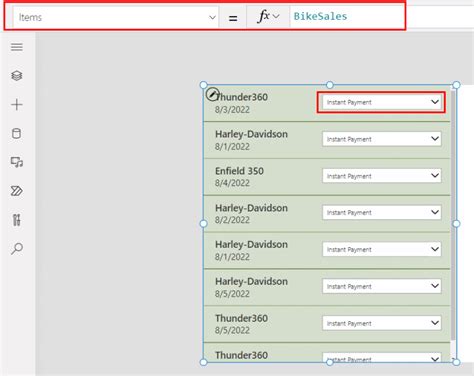Open payment dropdown for Harley-Davidson 8/2/2022

click(x=382, y=212)
